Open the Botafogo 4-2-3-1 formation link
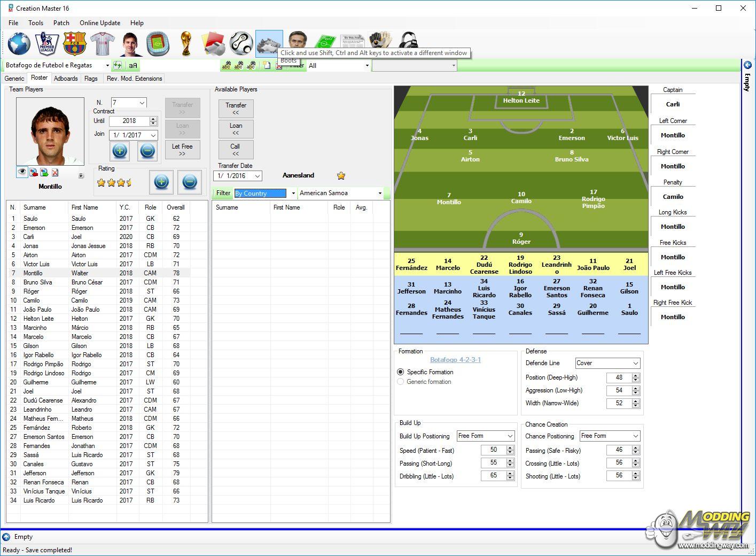Screen dimensions: 756x556 pos(455,360)
